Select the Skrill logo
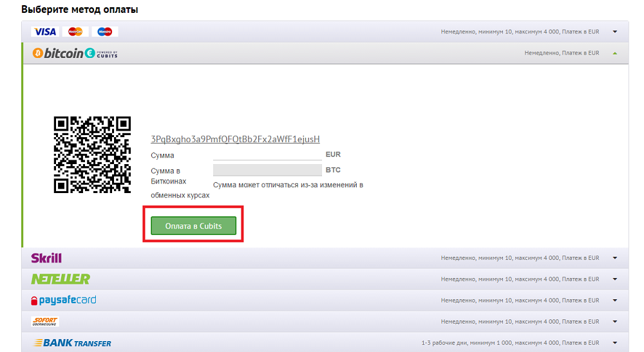Image resolution: width=644 pixels, height=352 pixels. click(46, 258)
